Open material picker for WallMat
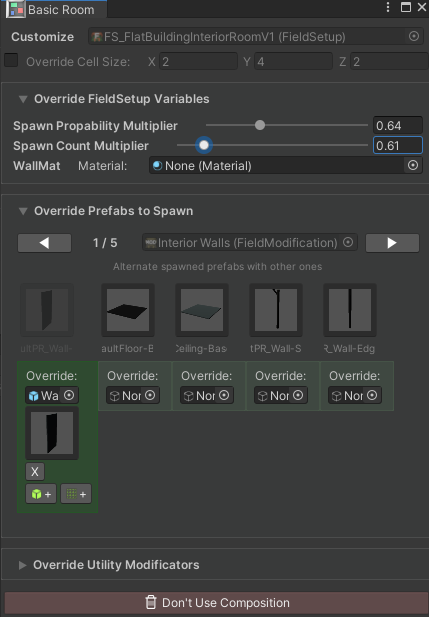 (413, 165)
